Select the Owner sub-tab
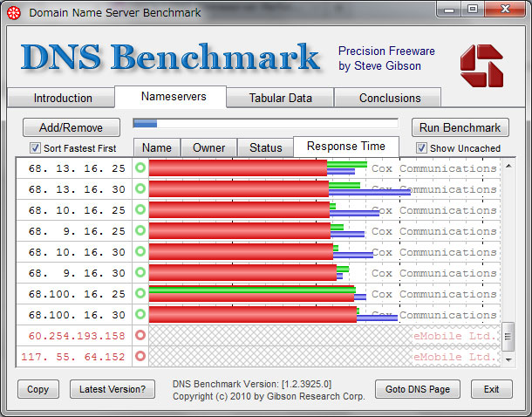This screenshot has width=532, height=417. (208, 147)
